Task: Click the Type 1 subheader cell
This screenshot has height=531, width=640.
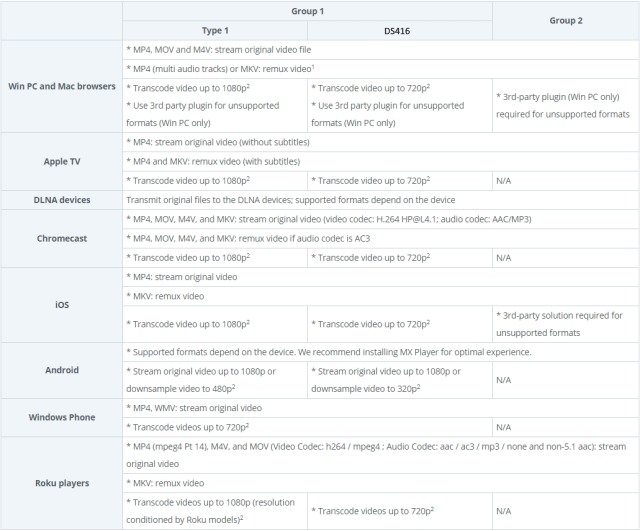Action: 215,31
